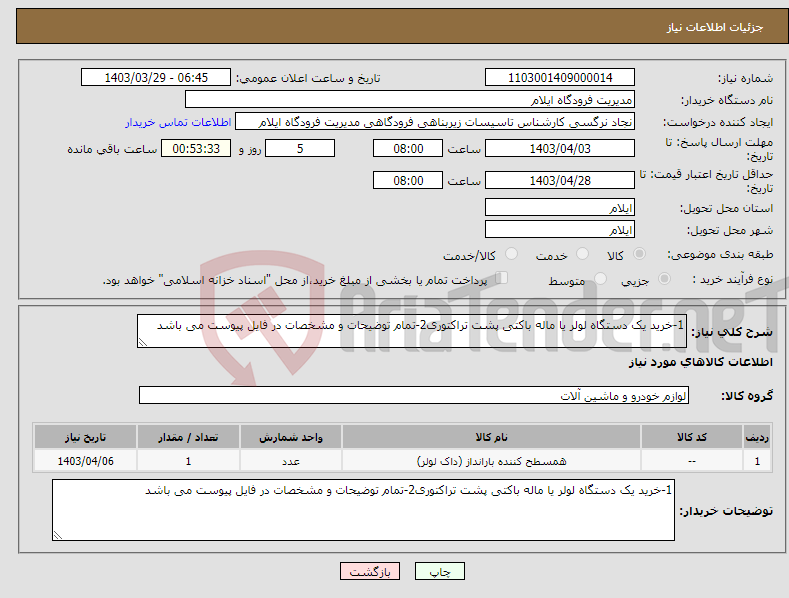Select the کالا radio button
The image size is (789, 598).
(639, 254)
